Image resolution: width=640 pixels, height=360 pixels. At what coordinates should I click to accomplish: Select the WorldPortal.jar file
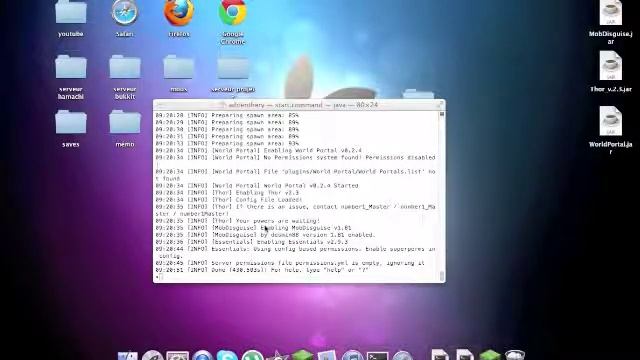click(x=611, y=130)
